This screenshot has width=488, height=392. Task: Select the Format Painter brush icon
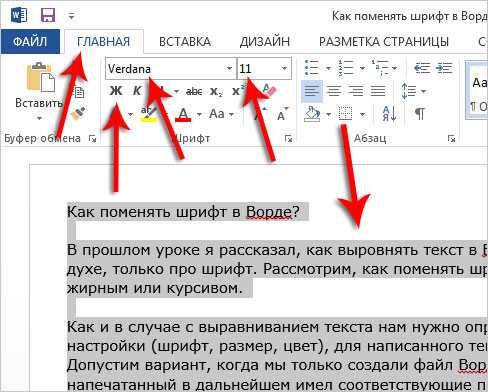coord(79,113)
